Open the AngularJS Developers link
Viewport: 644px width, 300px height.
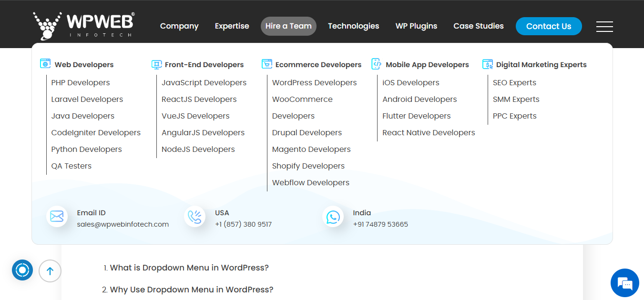(203, 133)
